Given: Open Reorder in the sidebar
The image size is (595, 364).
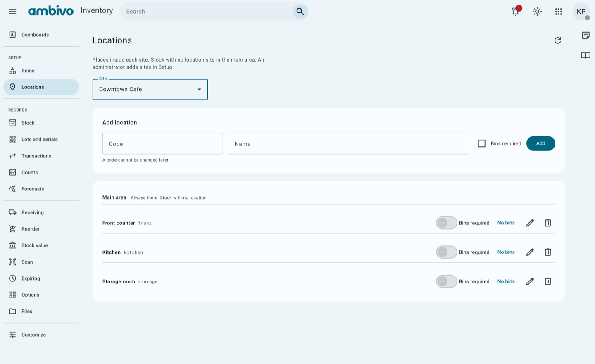Looking at the screenshot, I should (41, 229).
